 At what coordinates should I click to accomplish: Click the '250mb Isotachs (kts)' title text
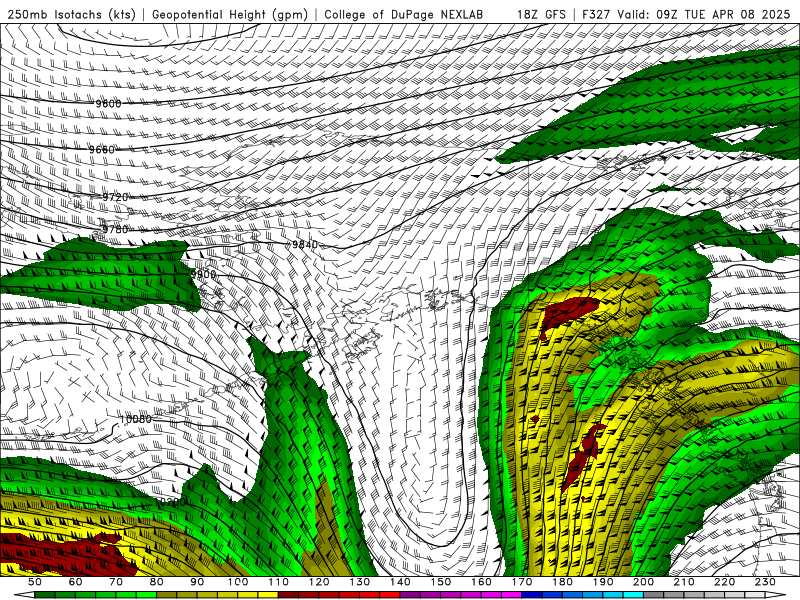pyautogui.click(x=72, y=14)
